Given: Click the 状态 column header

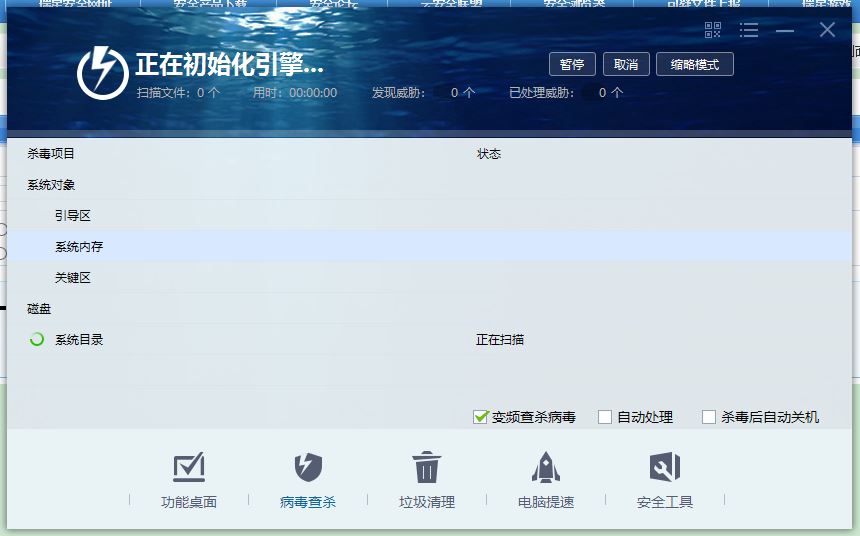Looking at the screenshot, I should pyautogui.click(x=489, y=154).
